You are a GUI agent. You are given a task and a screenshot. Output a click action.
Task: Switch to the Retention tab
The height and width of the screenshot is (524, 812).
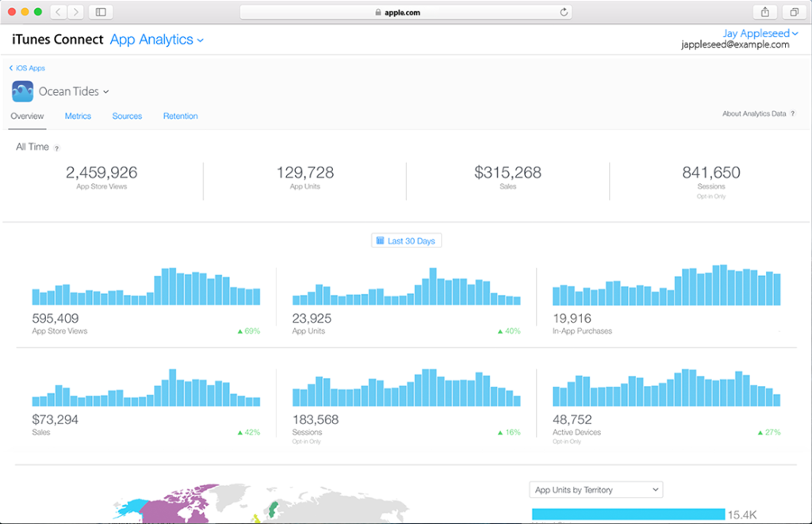(x=180, y=116)
